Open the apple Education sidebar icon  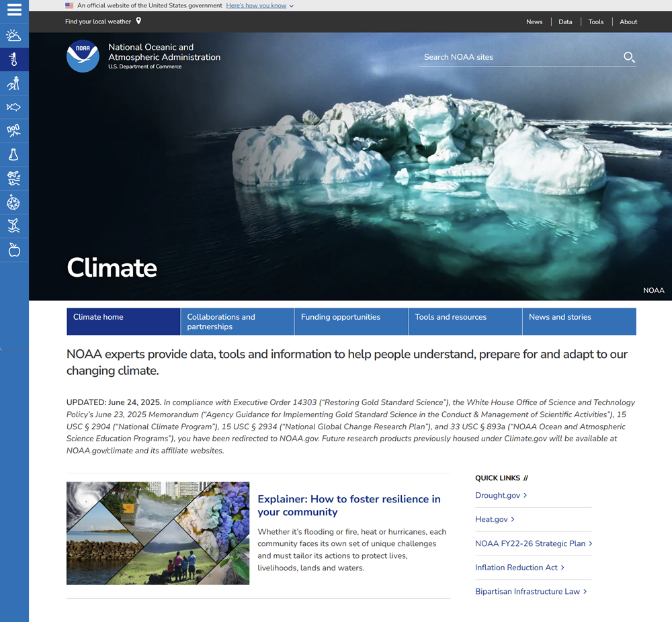[14, 250]
